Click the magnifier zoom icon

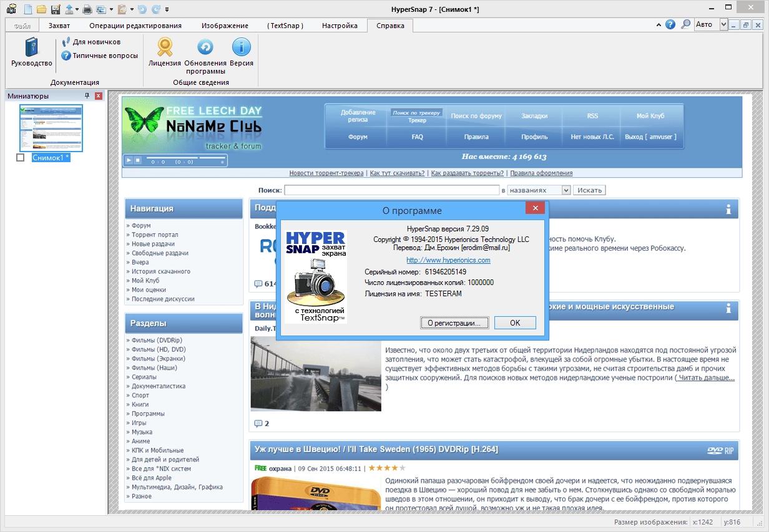(x=685, y=25)
